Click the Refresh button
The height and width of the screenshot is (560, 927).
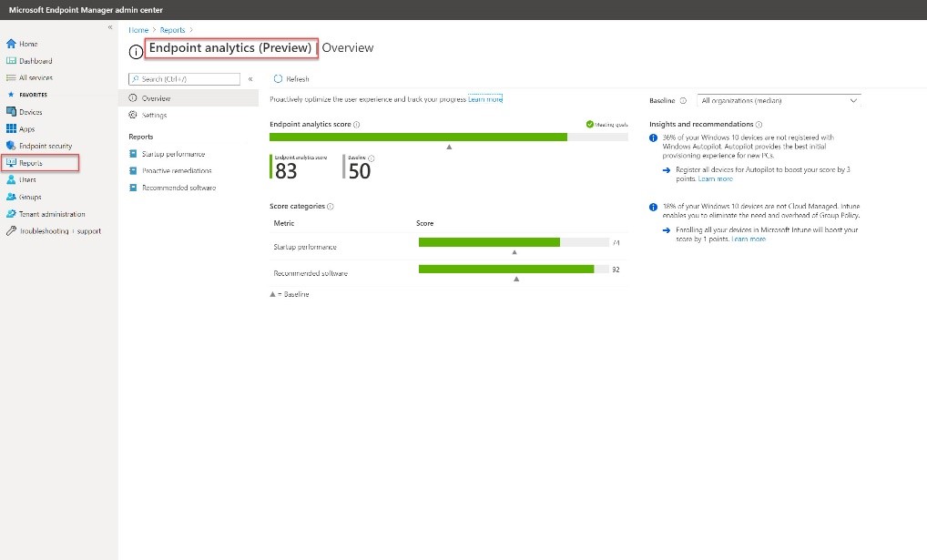pyautogui.click(x=291, y=78)
